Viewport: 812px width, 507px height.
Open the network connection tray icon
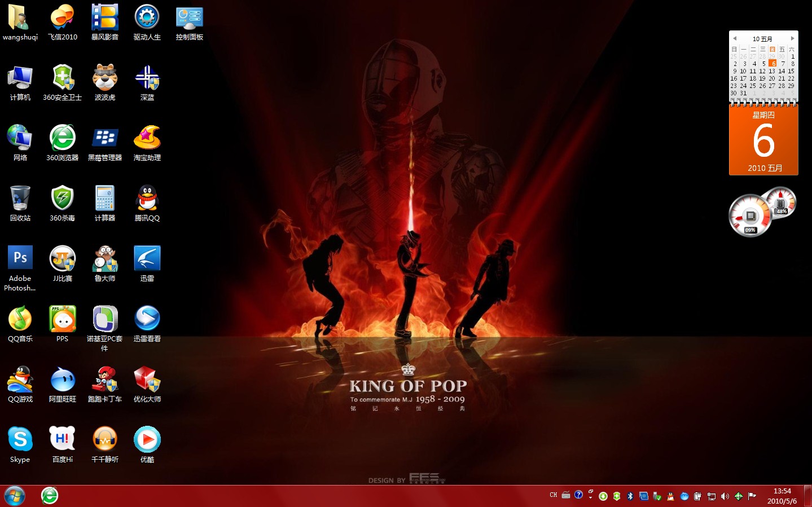712,496
